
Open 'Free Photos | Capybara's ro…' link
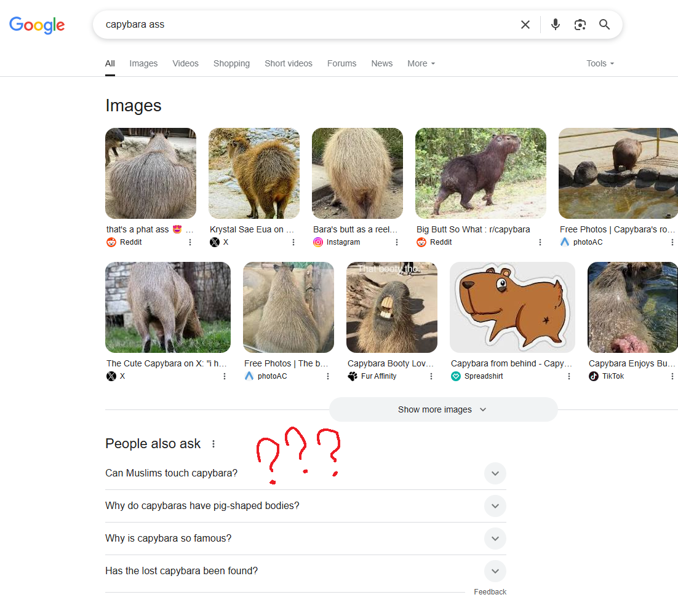pos(618,229)
